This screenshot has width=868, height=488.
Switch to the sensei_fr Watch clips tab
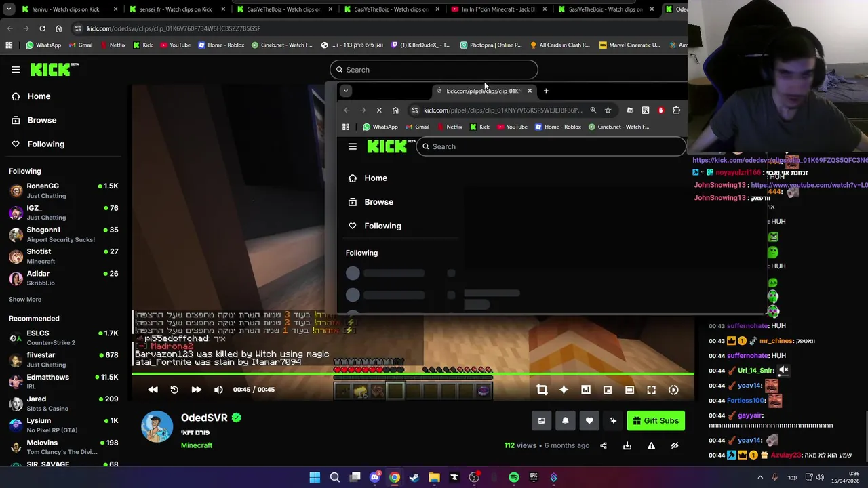175,9
